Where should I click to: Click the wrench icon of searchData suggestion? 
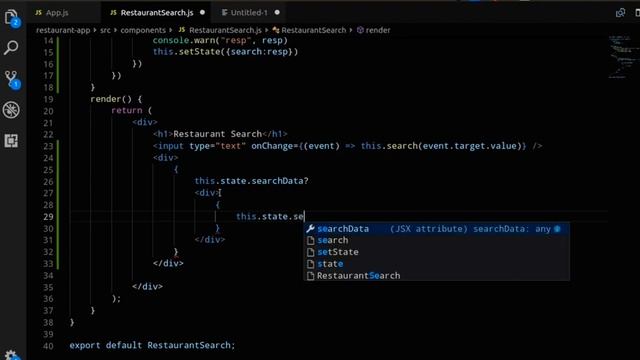click(x=310, y=229)
